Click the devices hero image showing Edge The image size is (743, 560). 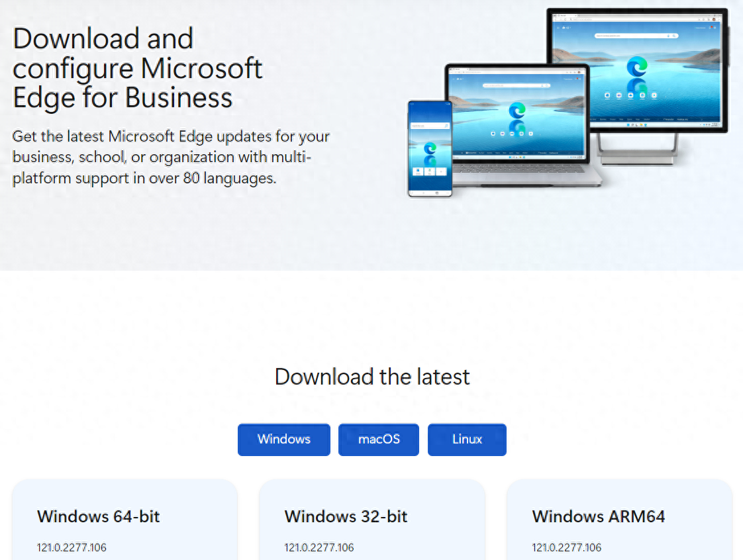[568, 103]
